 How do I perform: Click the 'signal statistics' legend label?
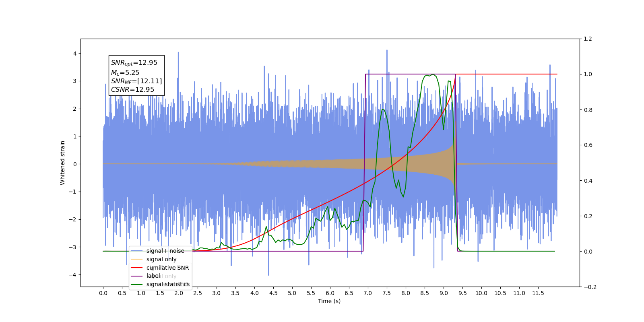(168, 284)
